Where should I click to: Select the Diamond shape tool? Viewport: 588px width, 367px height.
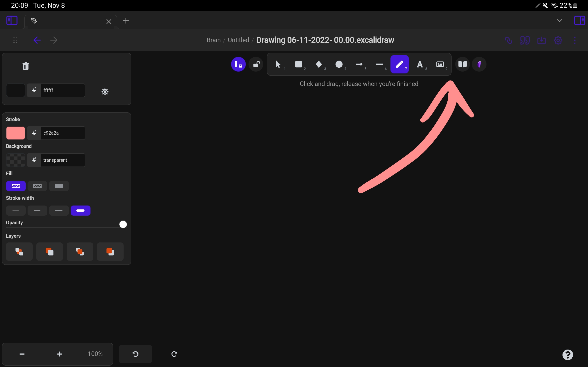tap(319, 64)
